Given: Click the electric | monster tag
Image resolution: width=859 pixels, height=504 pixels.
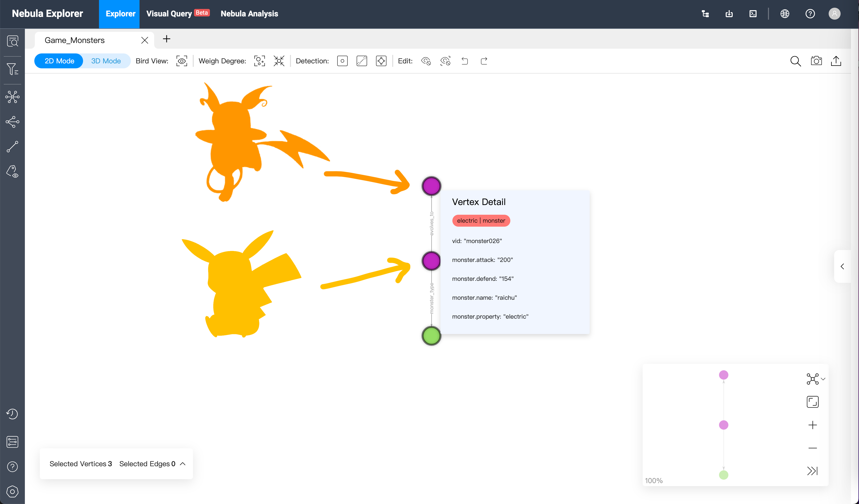Looking at the screenshot, I should coord(481,221).
